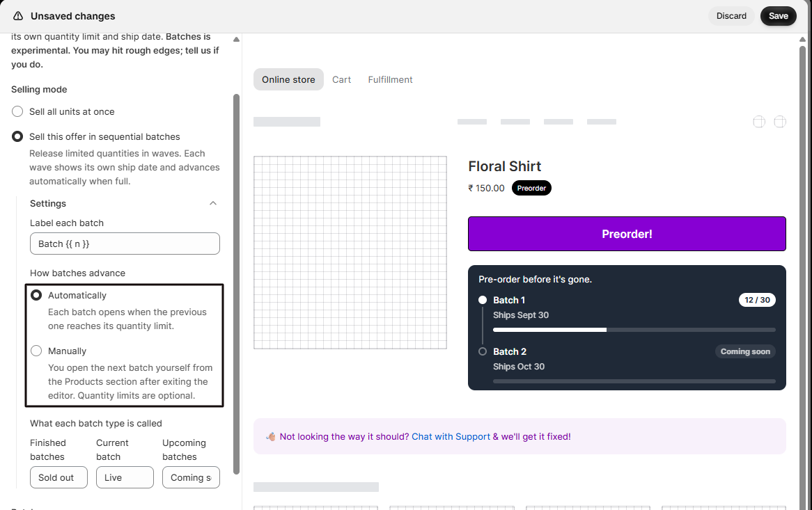Choose Automatically batch advance option
This screenshot has width=812, height=510.
(x=36, y=295)
